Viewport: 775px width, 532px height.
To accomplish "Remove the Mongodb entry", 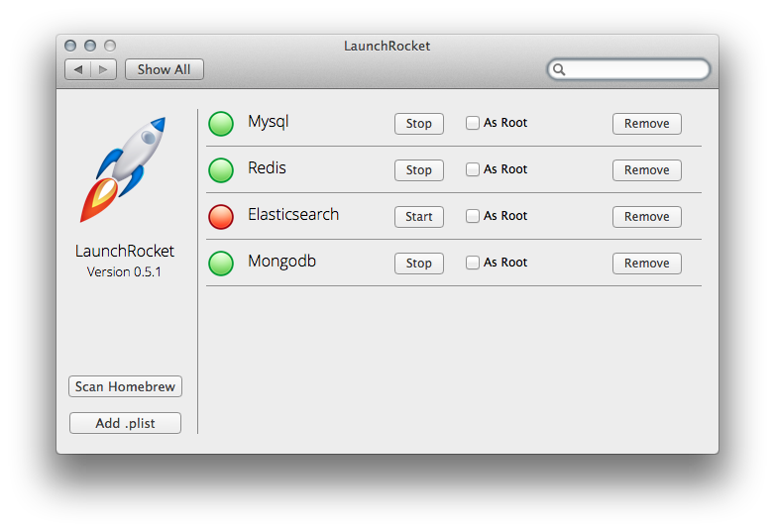I will 647,264.
